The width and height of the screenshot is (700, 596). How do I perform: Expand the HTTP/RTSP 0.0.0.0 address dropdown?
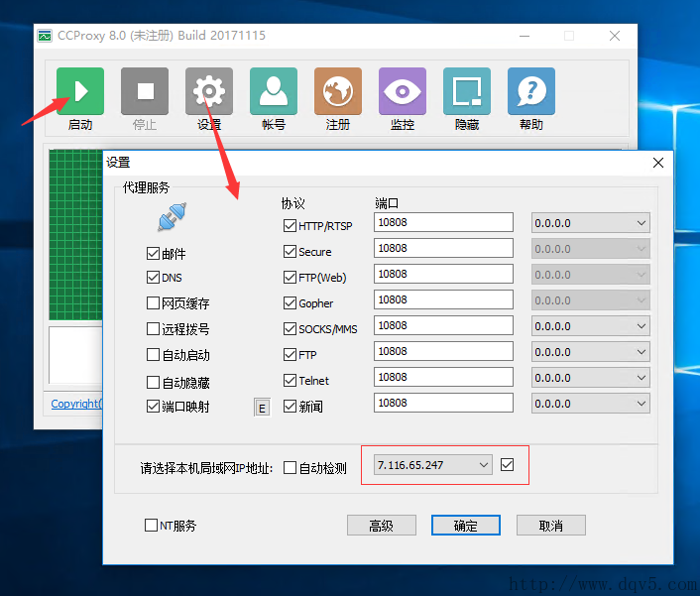point(590,223)
